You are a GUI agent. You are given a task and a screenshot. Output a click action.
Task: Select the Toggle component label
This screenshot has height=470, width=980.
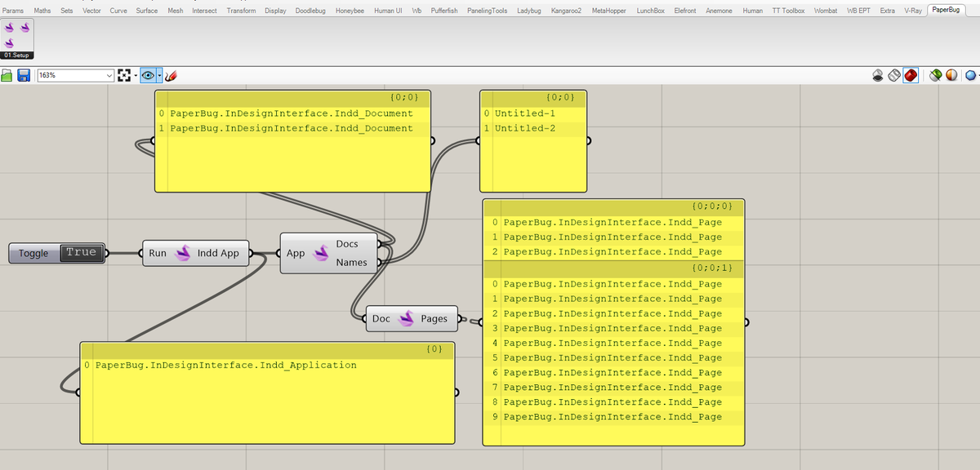coord(34,253)
